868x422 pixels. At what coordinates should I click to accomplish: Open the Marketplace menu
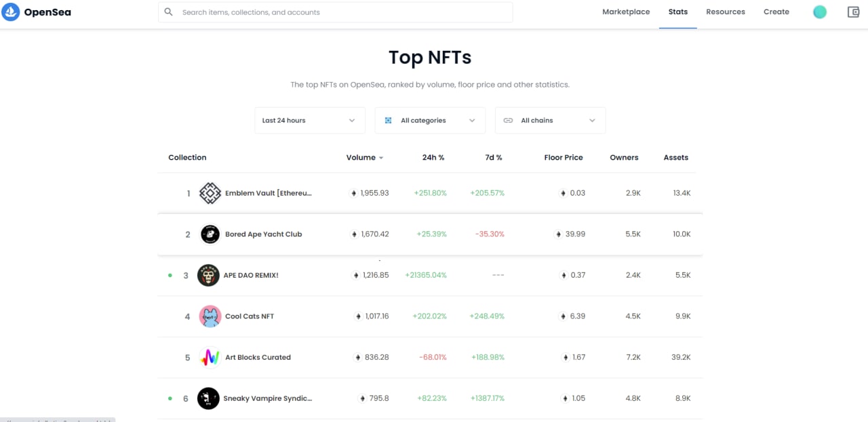626,12
